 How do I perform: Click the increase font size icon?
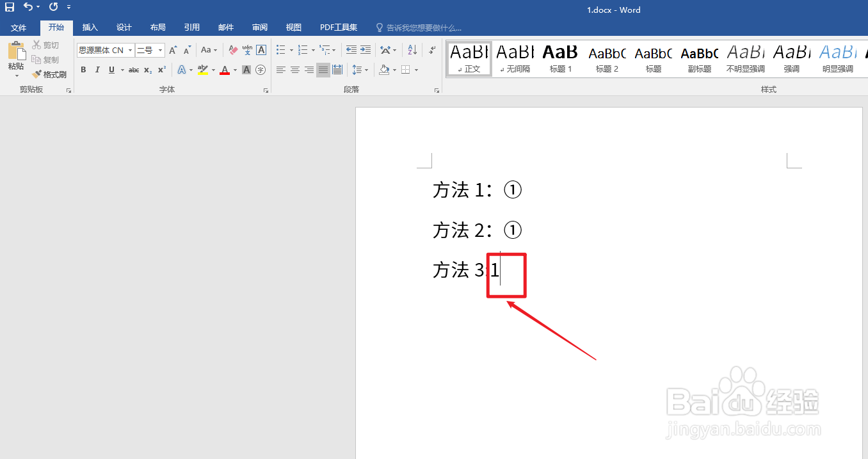[x=173, y=50]
